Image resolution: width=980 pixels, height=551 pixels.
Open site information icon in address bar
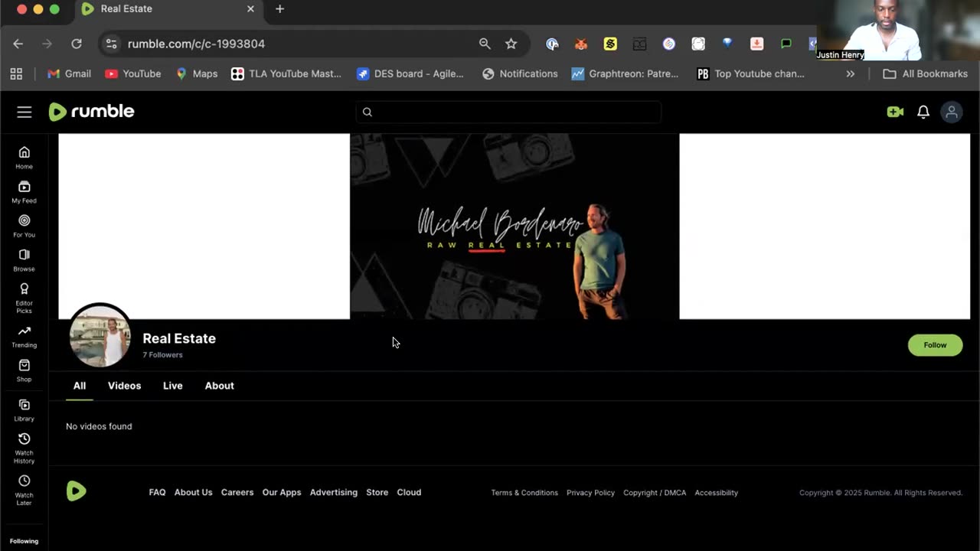(112, 44)
